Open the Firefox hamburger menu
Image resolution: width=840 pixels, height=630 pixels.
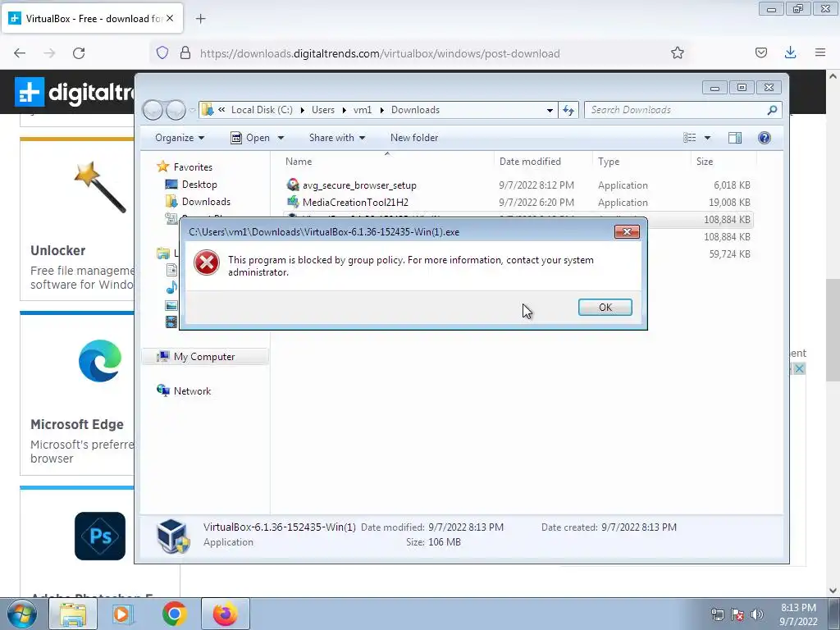pyautogui.click(x=820, y=52)
